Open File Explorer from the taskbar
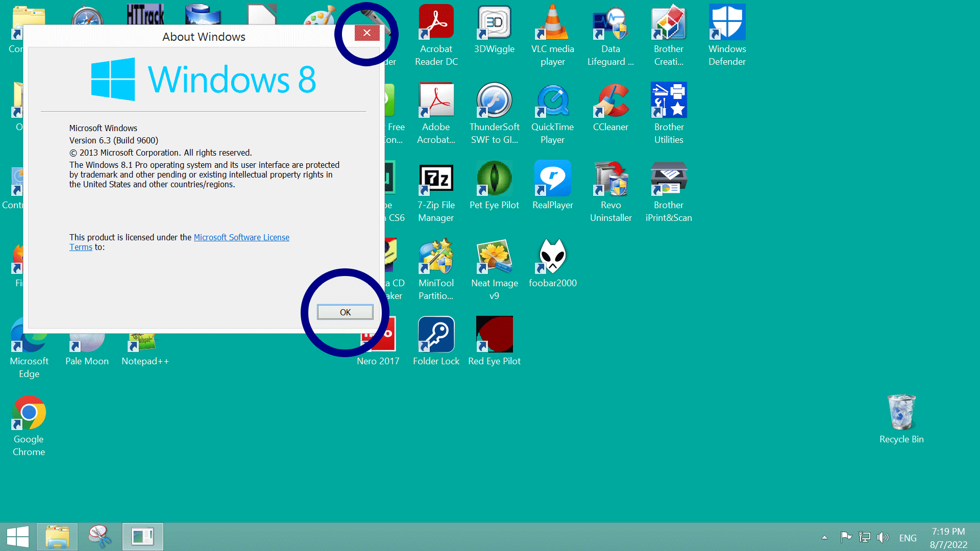The width and height of the screenshot is (980, 551). click(x=57, y=537)
